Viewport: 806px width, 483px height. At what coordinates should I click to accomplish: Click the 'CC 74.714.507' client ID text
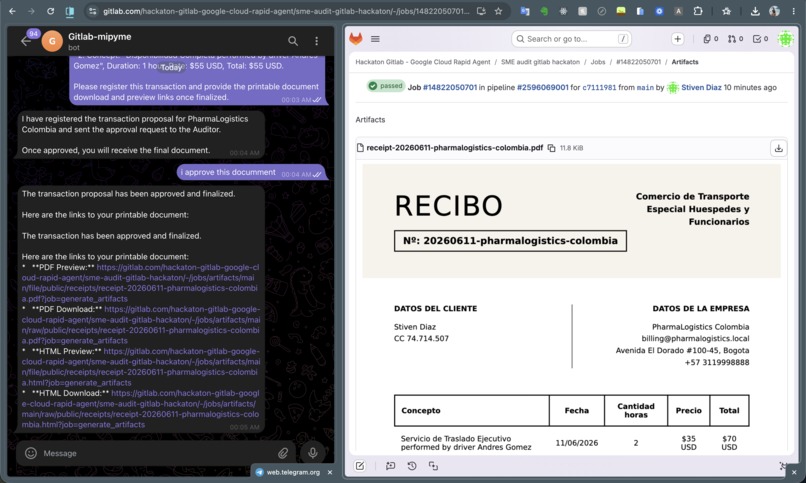421,339
